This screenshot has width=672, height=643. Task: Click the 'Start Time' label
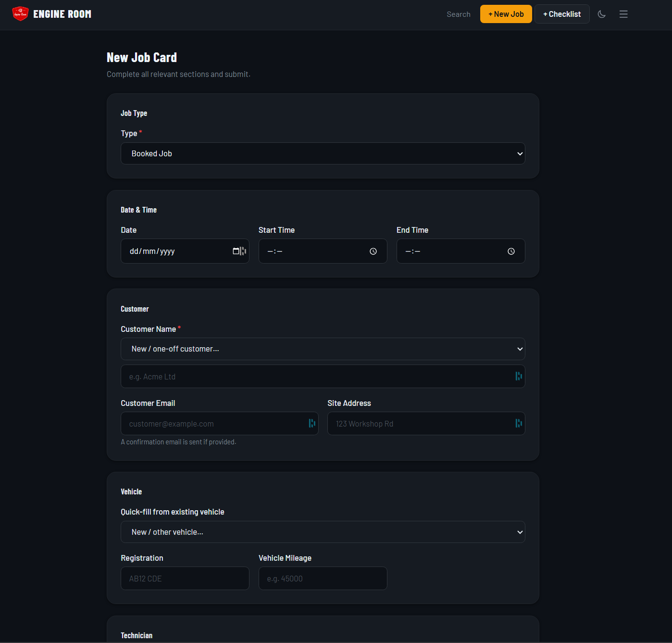(x=276, y=230)
